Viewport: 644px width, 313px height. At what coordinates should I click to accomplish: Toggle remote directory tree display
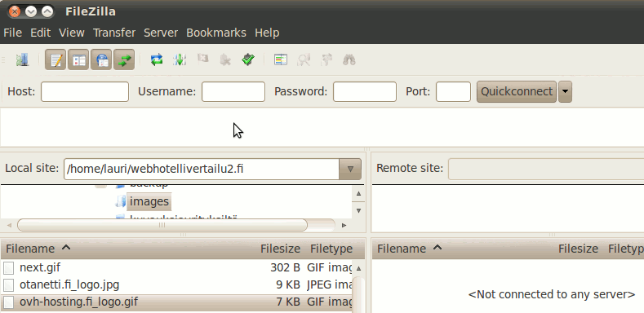pyautogui.click(x=101, y=60)
